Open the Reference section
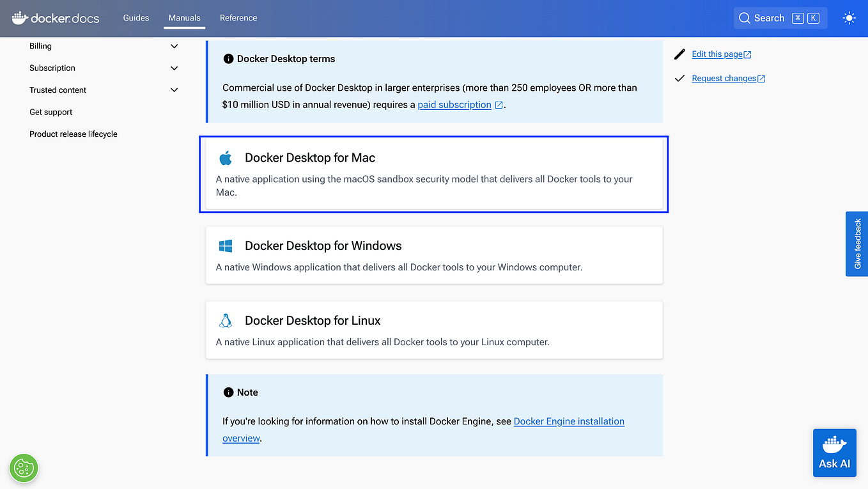868x489 pixels. pos(238,18)
